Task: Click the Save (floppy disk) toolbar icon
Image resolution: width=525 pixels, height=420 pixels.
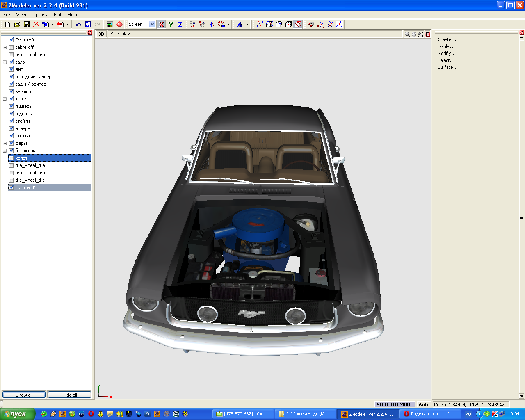Action: pyautogui.click(x=27, y=25)
